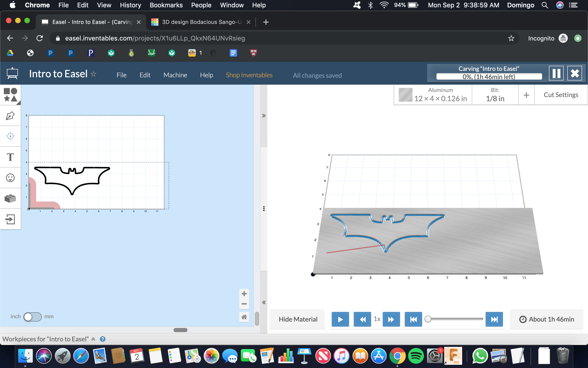Viewport: 588px width, 368px height.
Task: Open Easel Help menu
Action: click(x=206, y=75)
